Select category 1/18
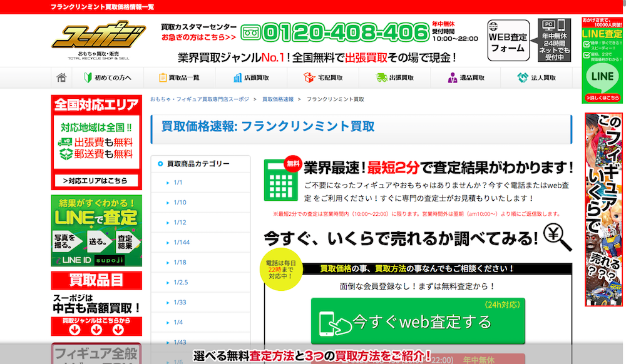626x364 pixels. [x=180, y=262]
